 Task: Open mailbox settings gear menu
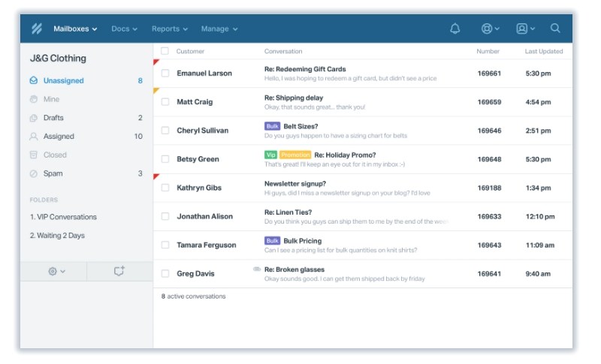click(x=56, y=272)
